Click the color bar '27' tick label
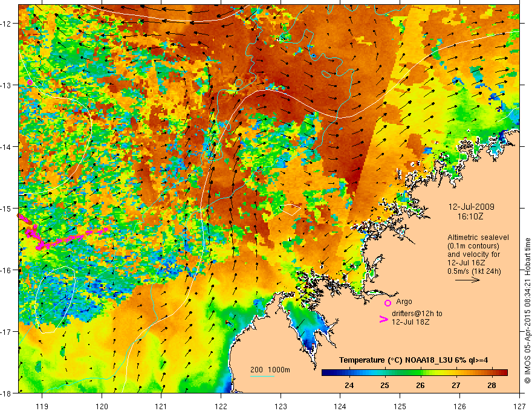 click(456, 385)
